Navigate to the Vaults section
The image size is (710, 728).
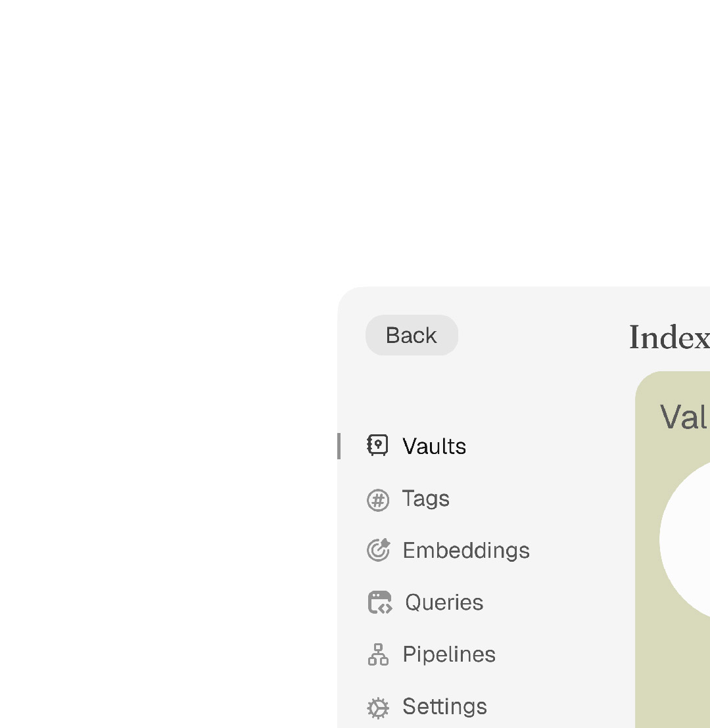[434, 446]
